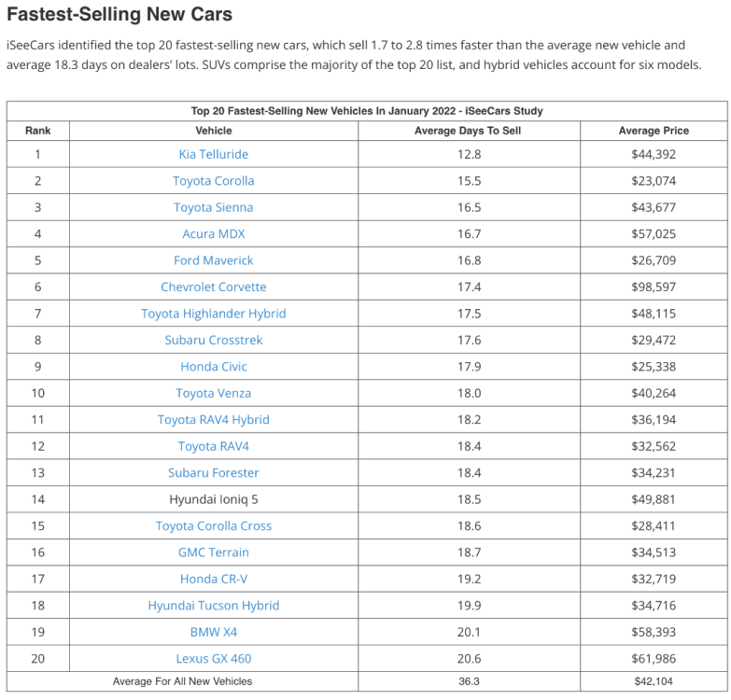Screen dimensions: 731x700
Task: Select the Subaru Forester link
Action: tap(213, 473)
